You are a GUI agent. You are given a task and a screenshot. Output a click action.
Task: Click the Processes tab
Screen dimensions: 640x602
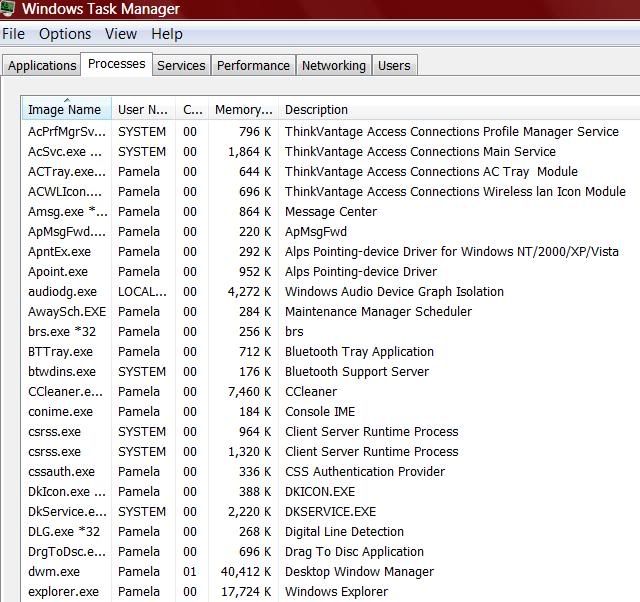pyautogui.click(x=116, y=64)
